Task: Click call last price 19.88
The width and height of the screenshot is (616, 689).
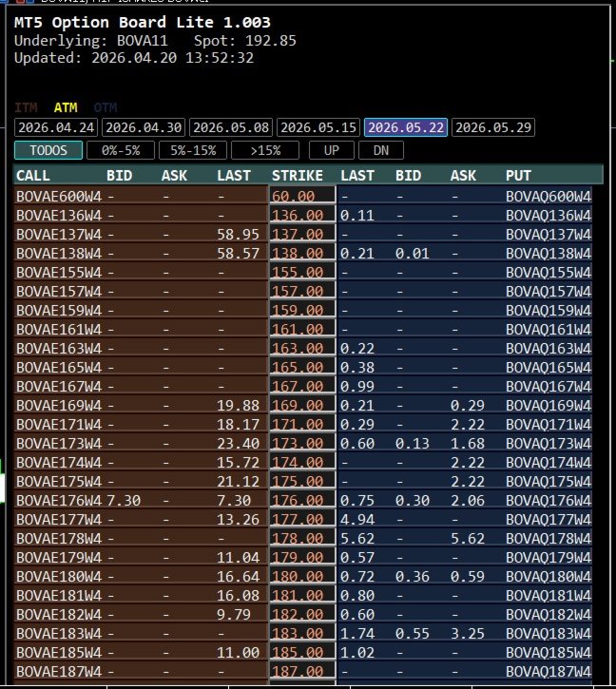Action: coord(238,405)
